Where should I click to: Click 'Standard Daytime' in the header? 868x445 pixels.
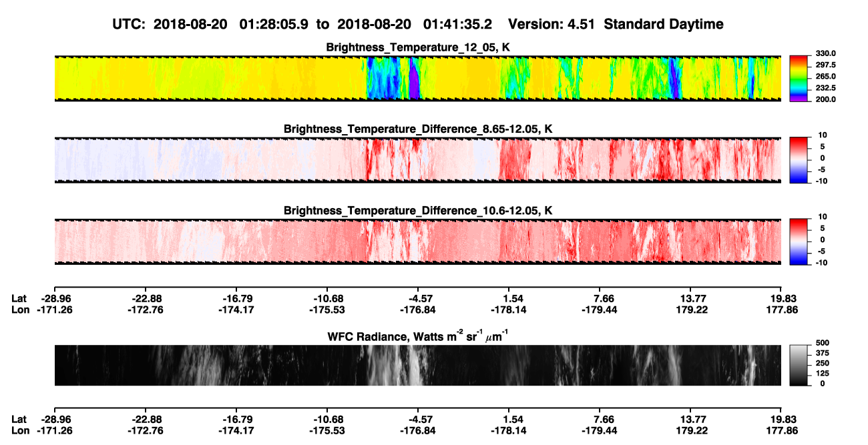coord(664,24)
